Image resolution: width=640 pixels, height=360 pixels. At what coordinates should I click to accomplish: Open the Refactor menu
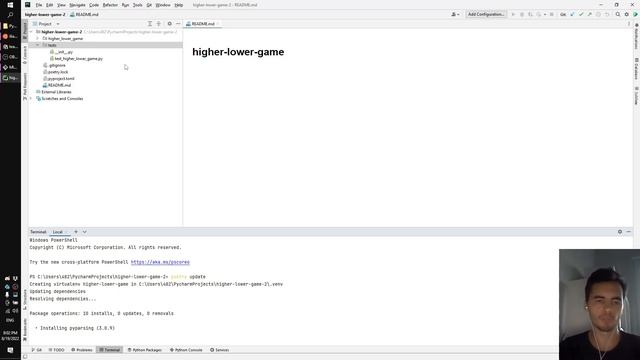click(x=110, y=5)
